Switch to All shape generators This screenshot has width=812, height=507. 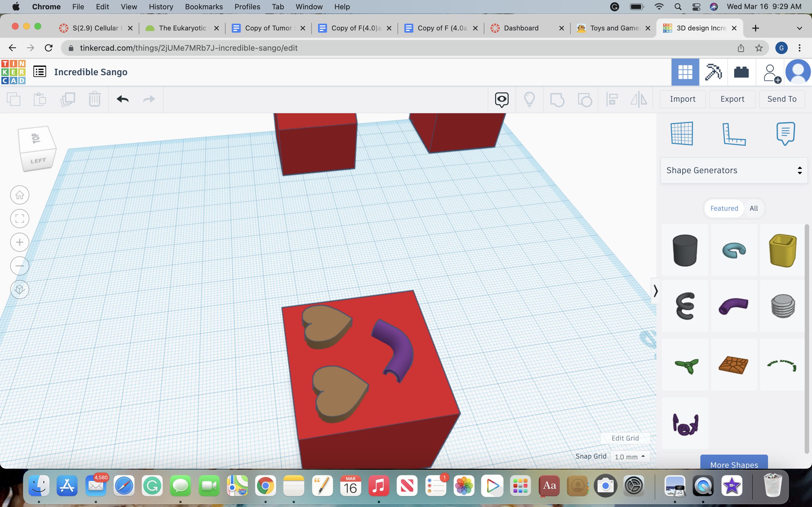click(754, 208)
